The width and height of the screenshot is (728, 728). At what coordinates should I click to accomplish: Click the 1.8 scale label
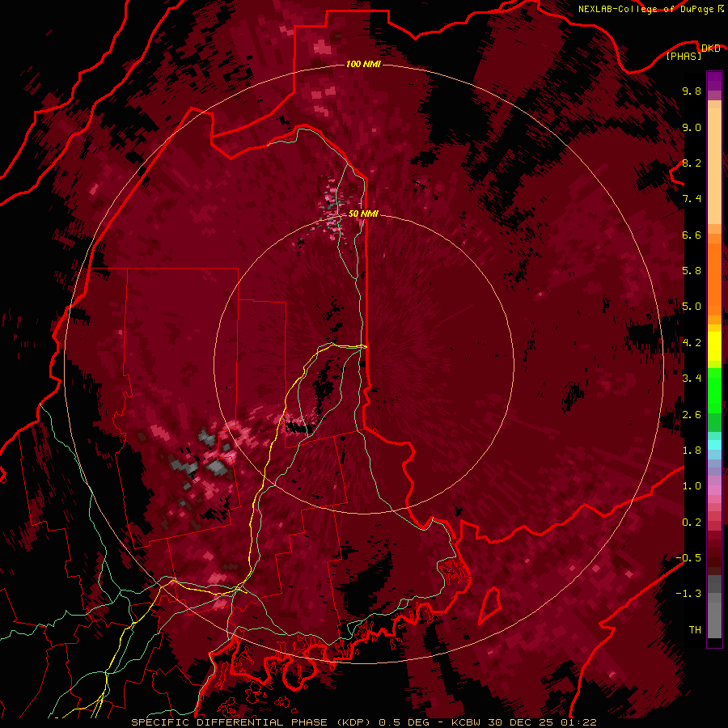coord(692,451)
